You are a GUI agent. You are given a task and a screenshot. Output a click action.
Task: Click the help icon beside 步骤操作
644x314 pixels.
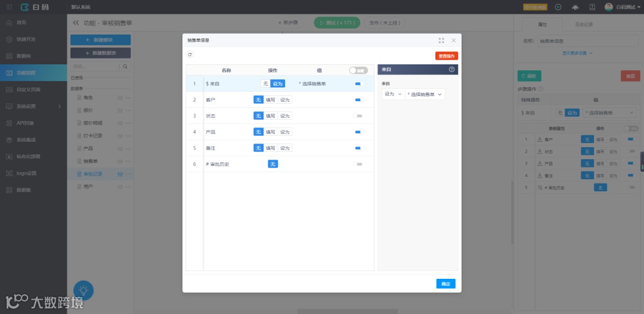click(x=541, y=89)
